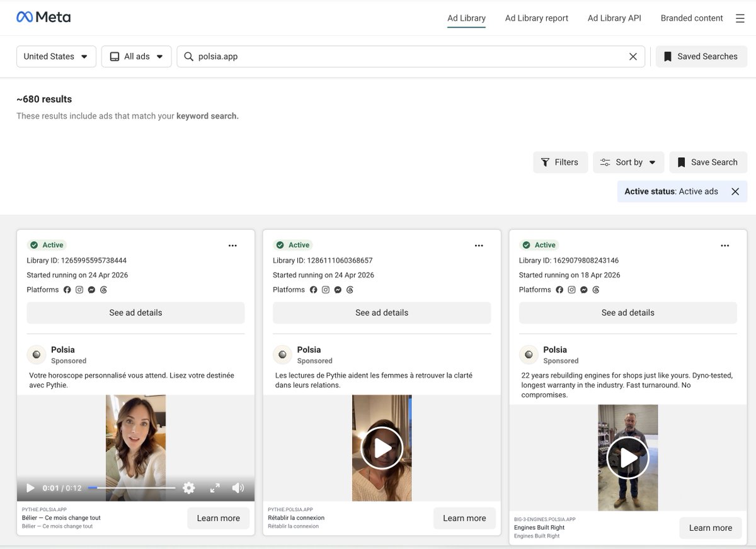
Task: Click 'Started running on 18 Apr 2026'
Action: point(570,275)
